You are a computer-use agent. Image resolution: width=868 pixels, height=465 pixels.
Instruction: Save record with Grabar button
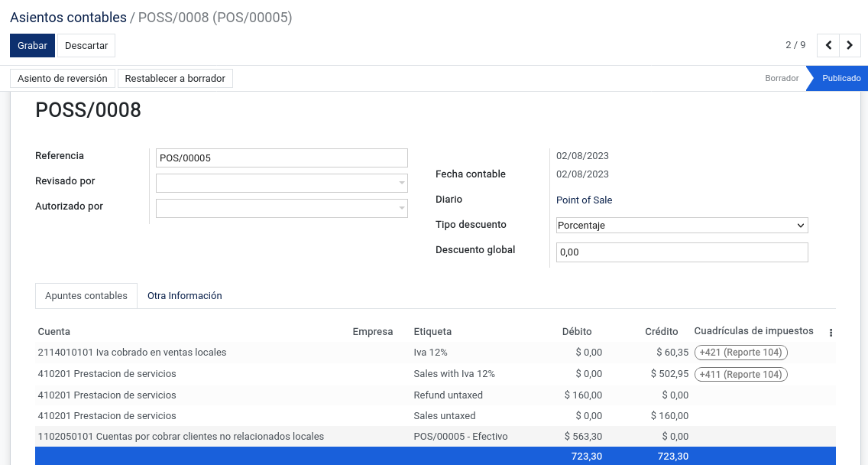(x=32, y=45)
